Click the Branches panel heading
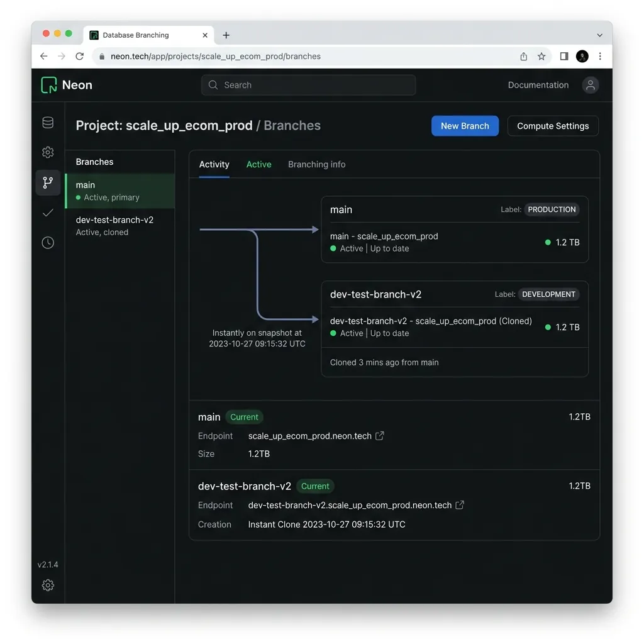 pyautogui.click(x=94, y=162)
